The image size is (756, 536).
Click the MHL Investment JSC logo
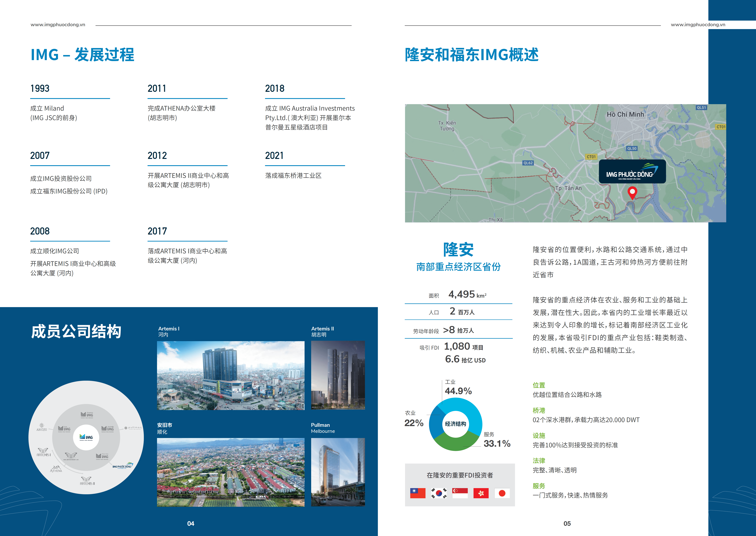[71, 456]
